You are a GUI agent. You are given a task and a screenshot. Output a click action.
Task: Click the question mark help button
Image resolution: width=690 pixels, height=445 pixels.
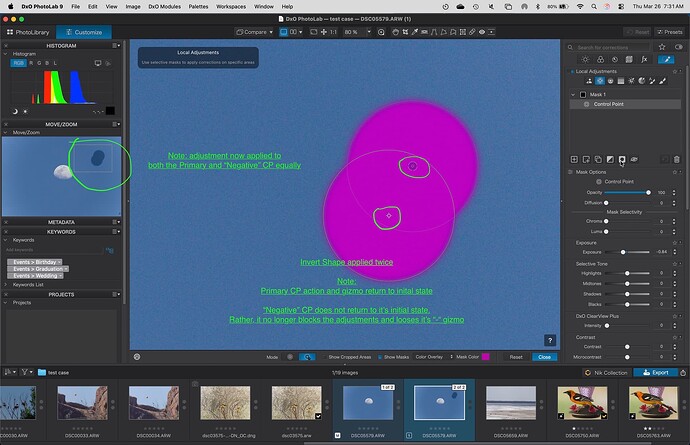[x=550, y=340]
